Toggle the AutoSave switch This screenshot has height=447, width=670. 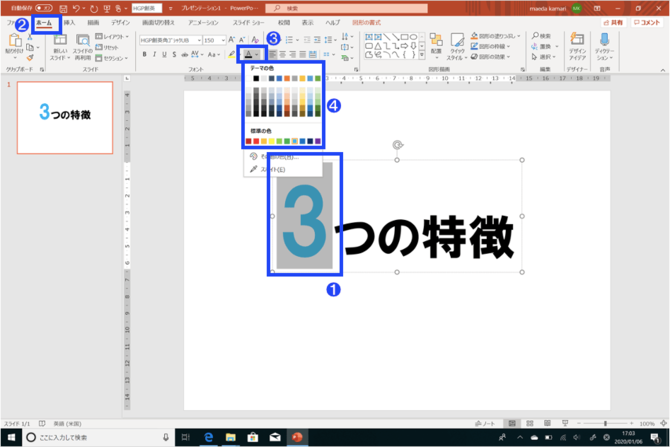43,8
